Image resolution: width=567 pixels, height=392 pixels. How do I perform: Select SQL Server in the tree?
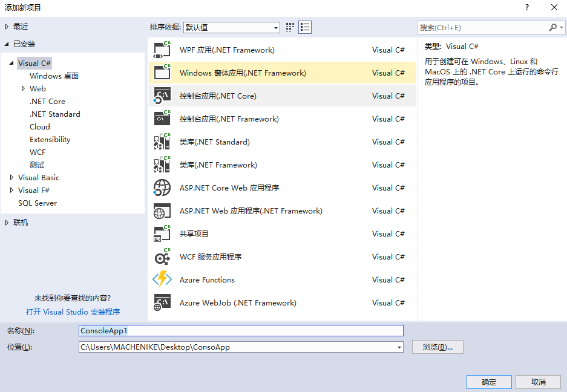[38, 203]
